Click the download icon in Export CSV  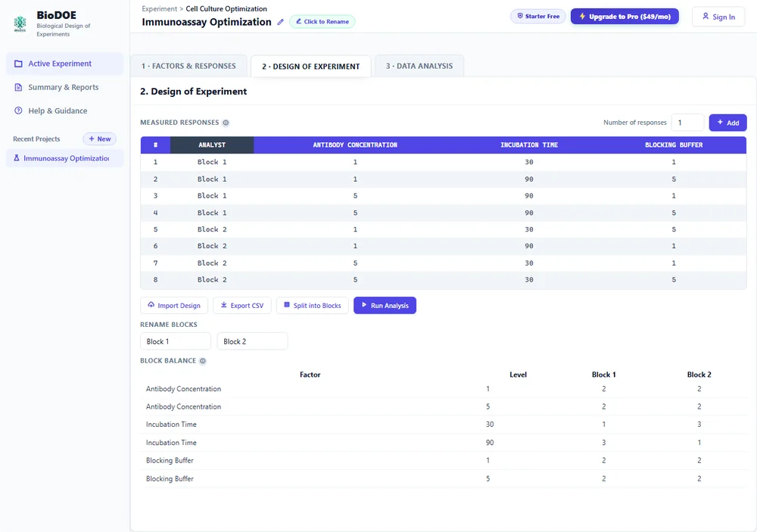(x=223, y=305)
